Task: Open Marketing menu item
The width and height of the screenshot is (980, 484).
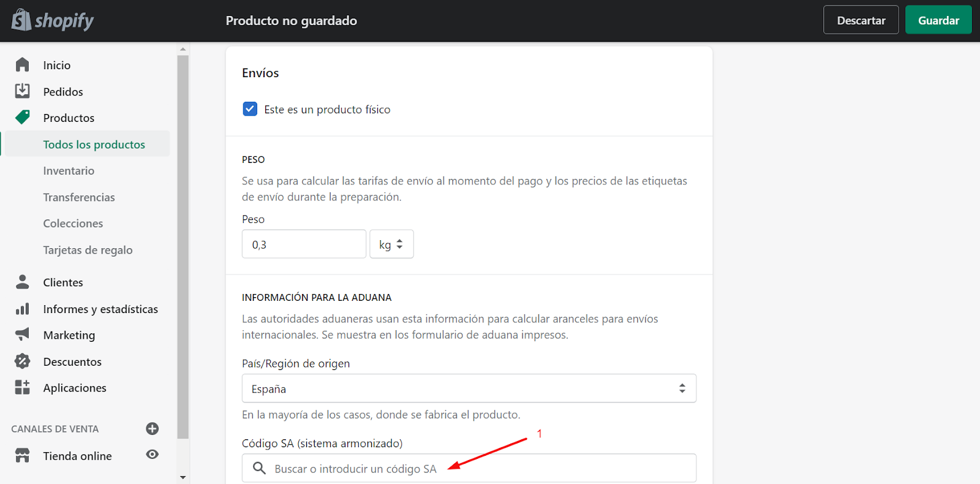Action: (x=69, y=335)
